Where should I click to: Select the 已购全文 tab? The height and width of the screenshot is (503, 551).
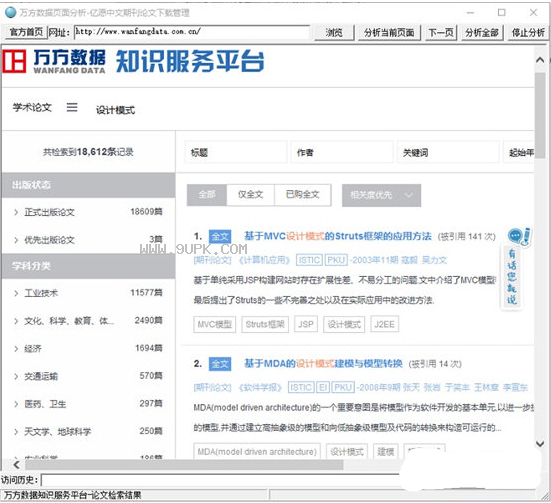point(303,195)
